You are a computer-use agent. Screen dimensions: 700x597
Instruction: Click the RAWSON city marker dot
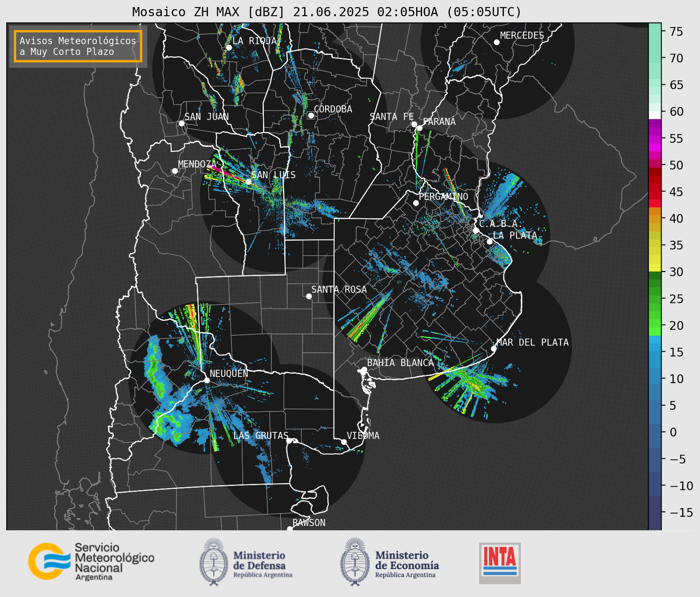290,528
